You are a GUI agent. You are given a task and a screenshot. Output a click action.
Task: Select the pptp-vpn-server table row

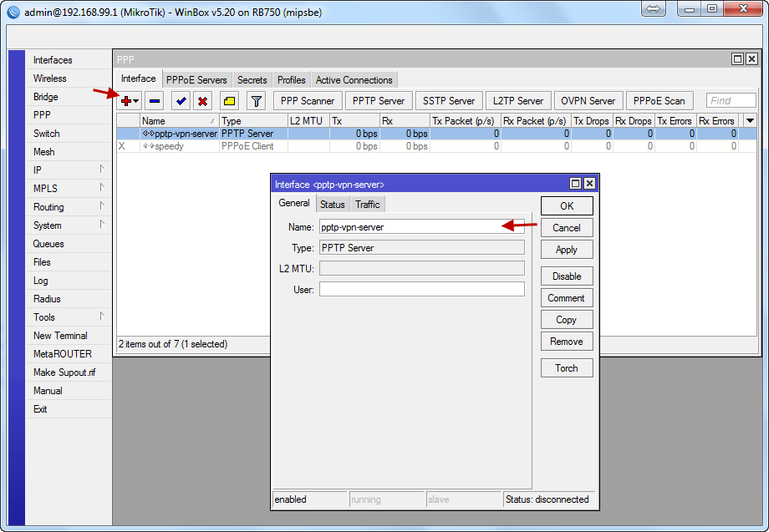pos(436,134)
